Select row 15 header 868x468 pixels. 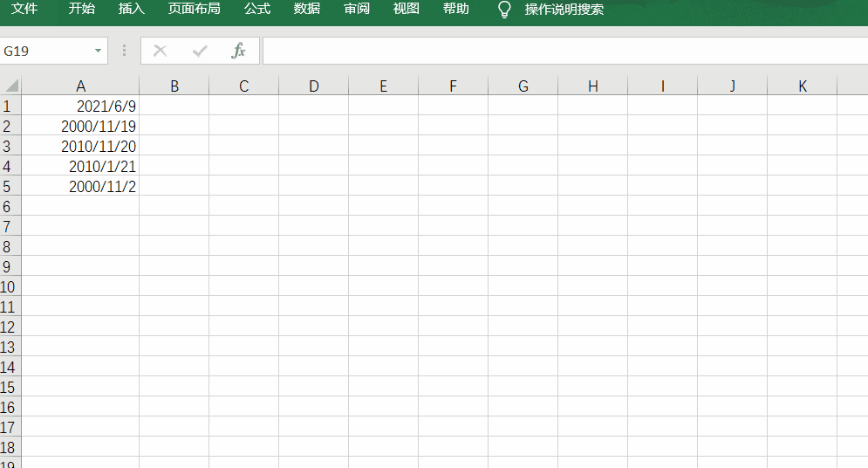click(10, 387)
